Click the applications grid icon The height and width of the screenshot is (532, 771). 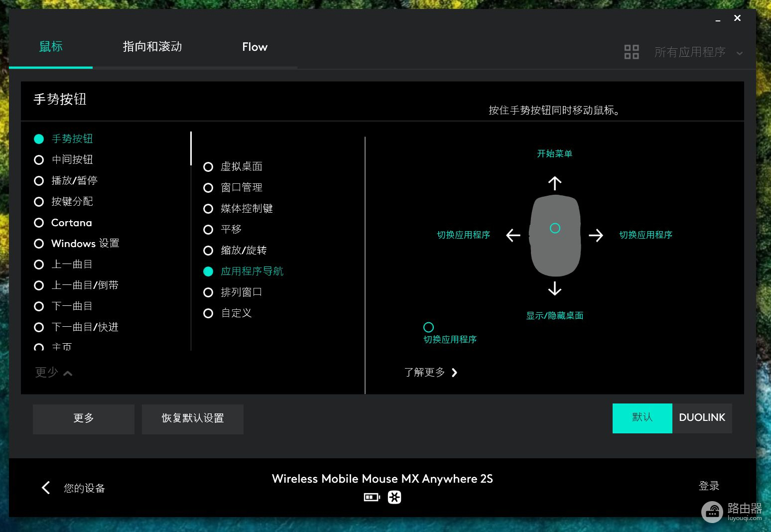632,52
